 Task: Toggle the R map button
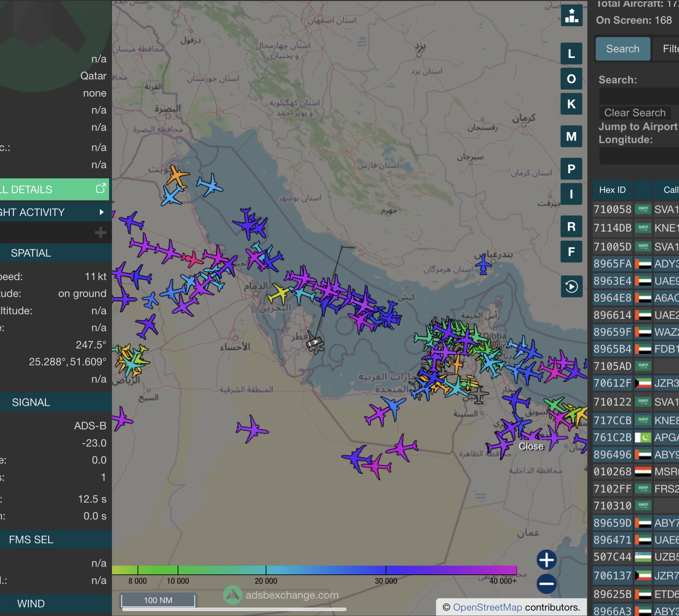[x=571, y=226]
